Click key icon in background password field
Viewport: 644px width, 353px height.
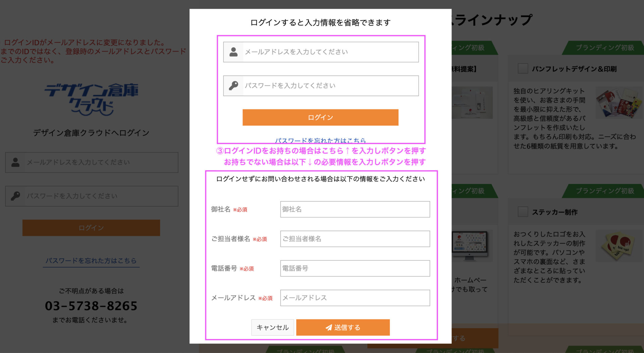click(x=15, y=196)
